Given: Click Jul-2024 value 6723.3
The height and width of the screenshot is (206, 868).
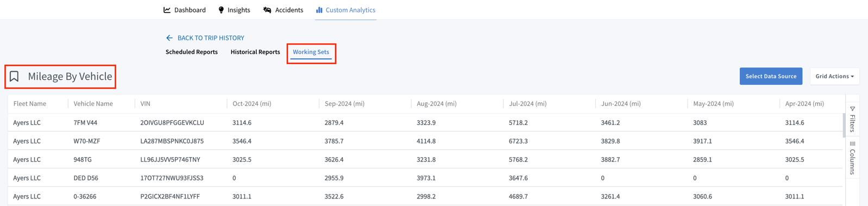Looking at the screenshot, I should (518, 141).
